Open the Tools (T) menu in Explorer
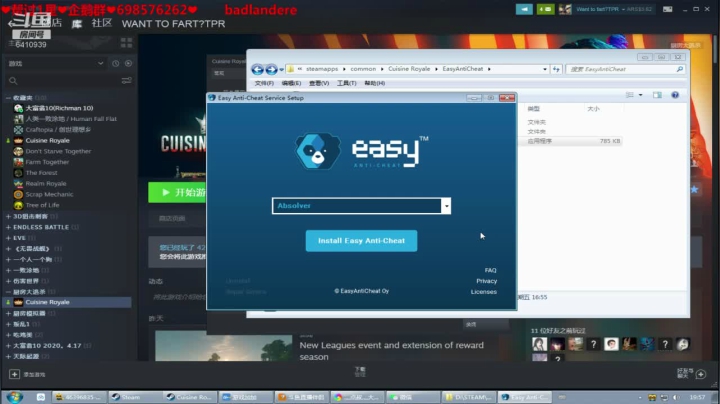Image resolution: width=720 pixels, height=404 pixels. click(346, 83)
